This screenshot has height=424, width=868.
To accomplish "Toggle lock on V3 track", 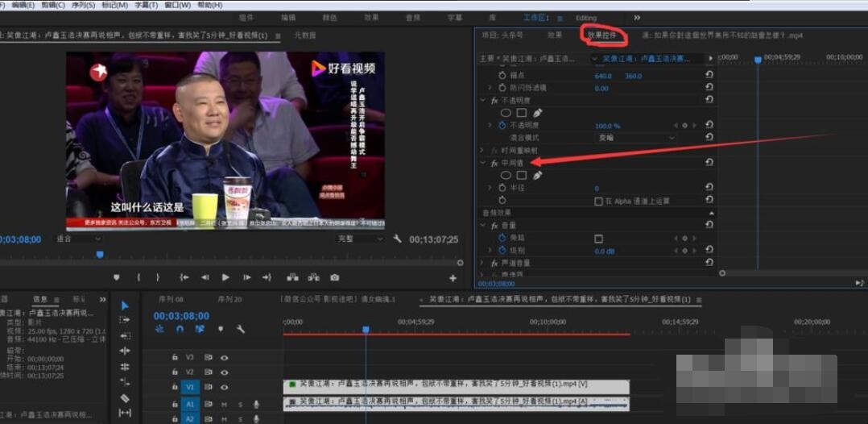I will tap(175, 357).
